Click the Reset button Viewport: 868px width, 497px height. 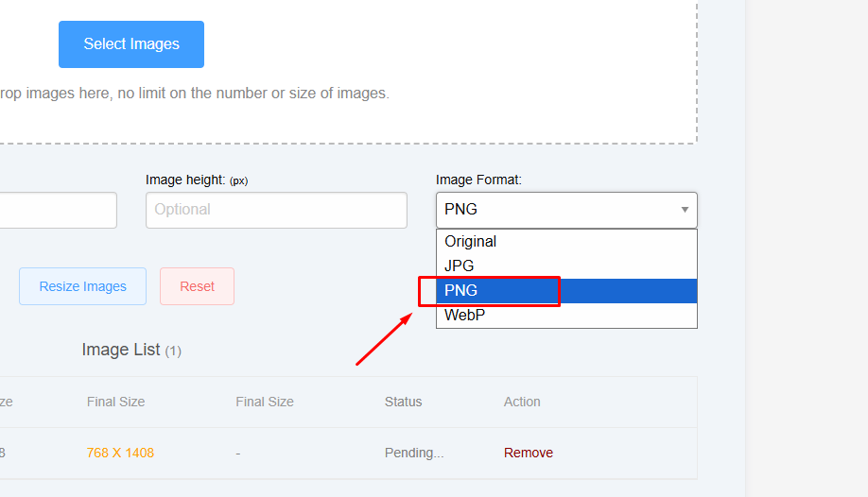pyautogui.click(x=197, y=286)
